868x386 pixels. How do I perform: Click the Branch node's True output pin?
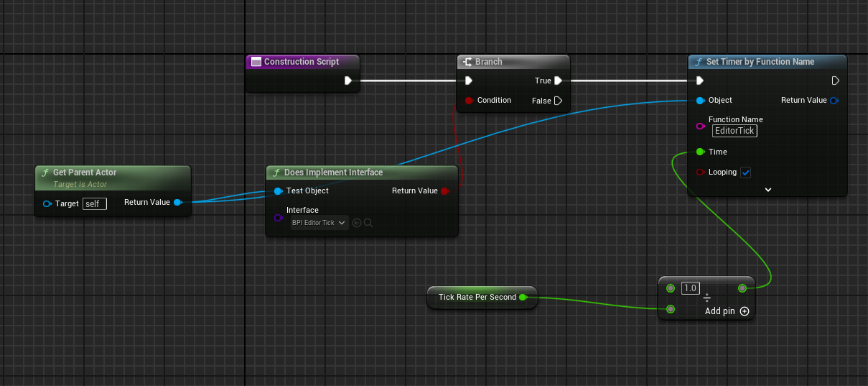point(558,81)
